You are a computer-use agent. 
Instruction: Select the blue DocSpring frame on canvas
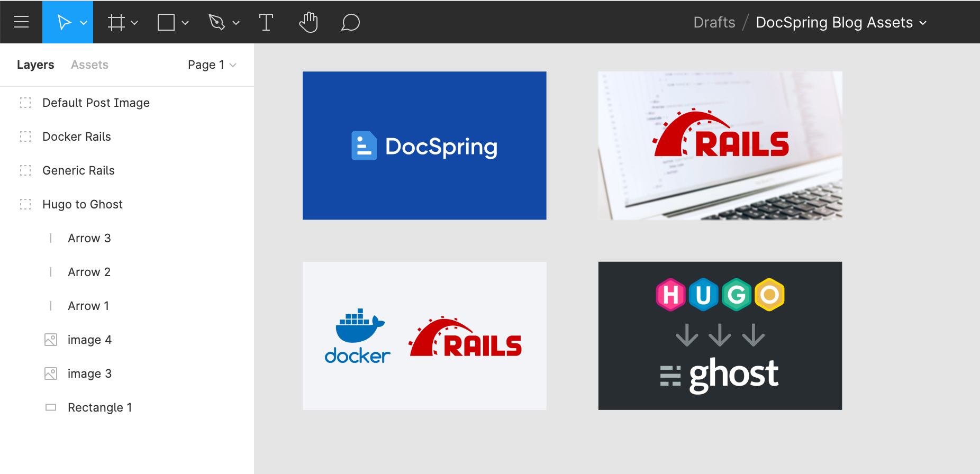click(x=424, y=145)
